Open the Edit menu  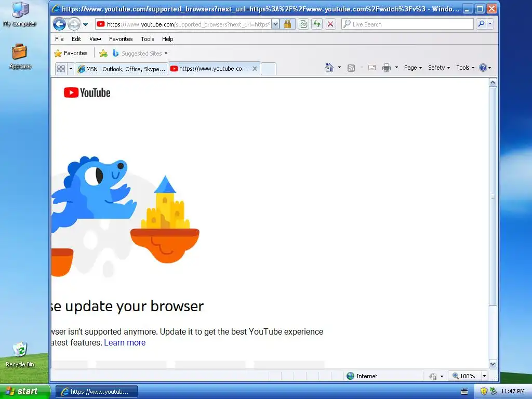(x=76, y=39)
